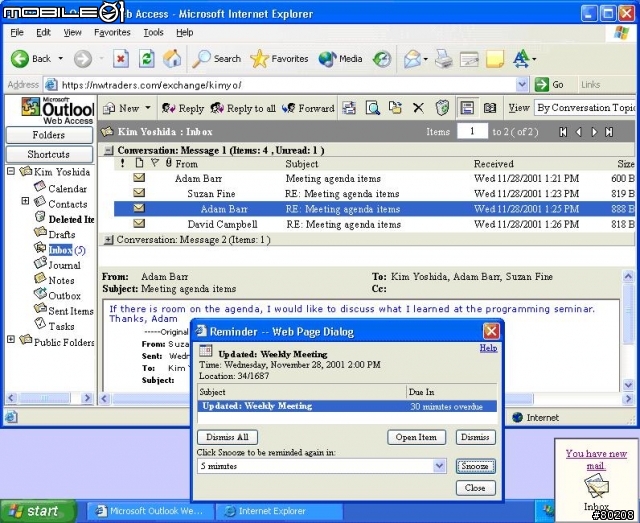The width and height of the screenshot is (640, 523).
Task: Go to the previous page of items
Action: (x=579, y=132)
